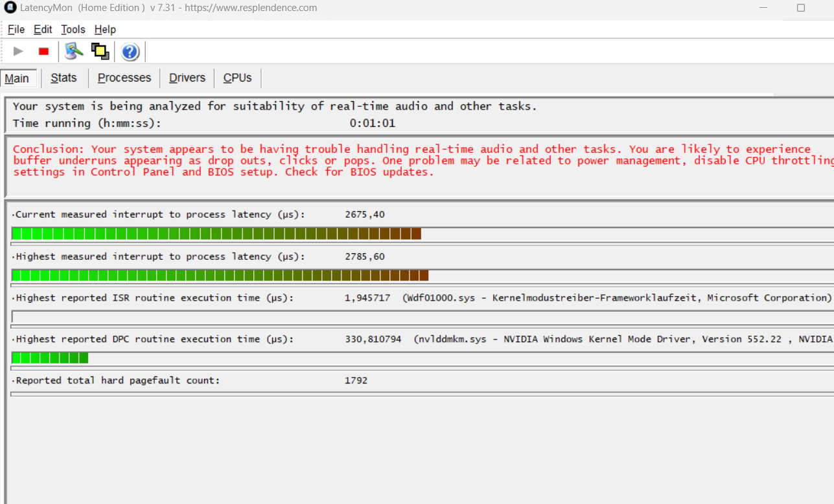The image size is (834, 504).
Task: Click the hard pagefault count 1792
Action: (x=356, y=380)
